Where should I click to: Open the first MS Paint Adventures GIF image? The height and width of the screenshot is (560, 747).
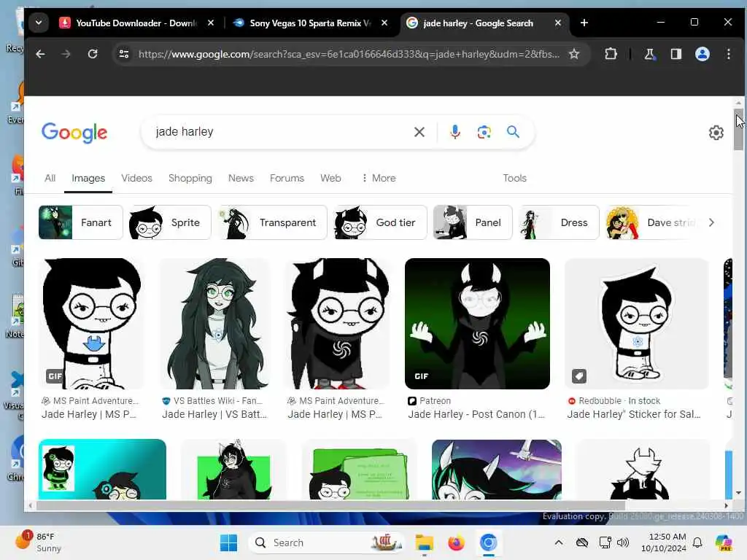click(x=91, y=324)
